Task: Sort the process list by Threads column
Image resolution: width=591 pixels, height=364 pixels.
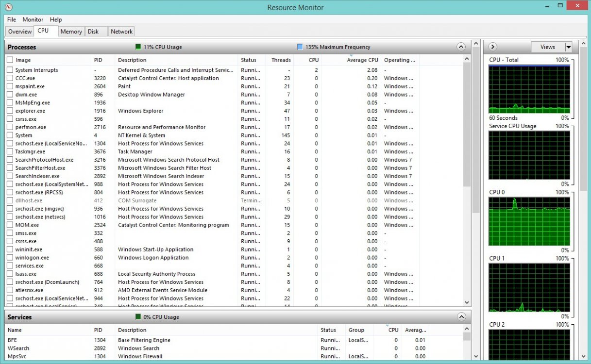Action: point(281,60)
